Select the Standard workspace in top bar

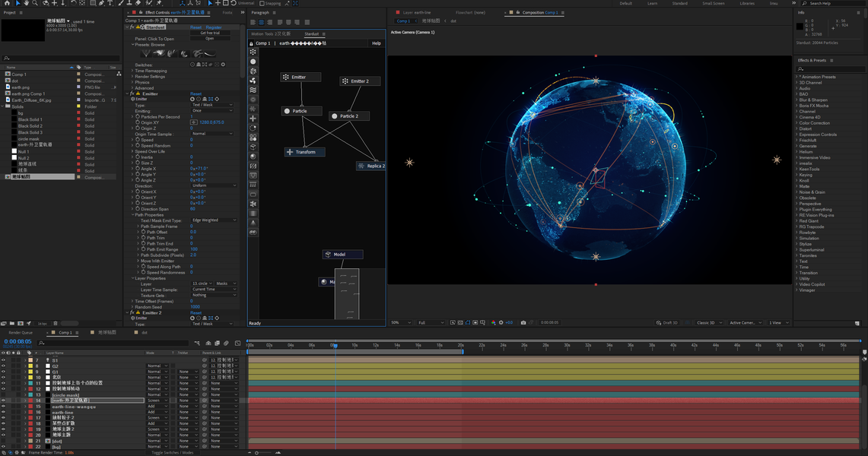click(680, 3)
